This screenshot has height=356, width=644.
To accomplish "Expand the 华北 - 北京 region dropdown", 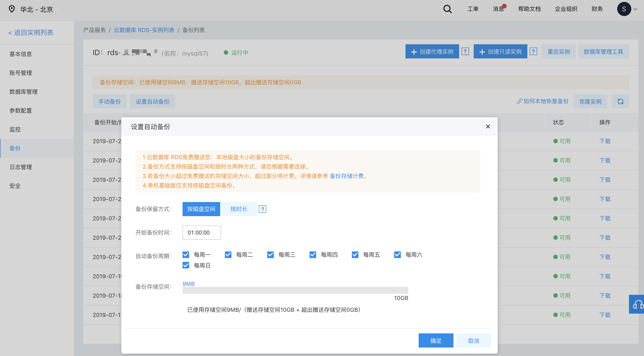I will 57,9.
